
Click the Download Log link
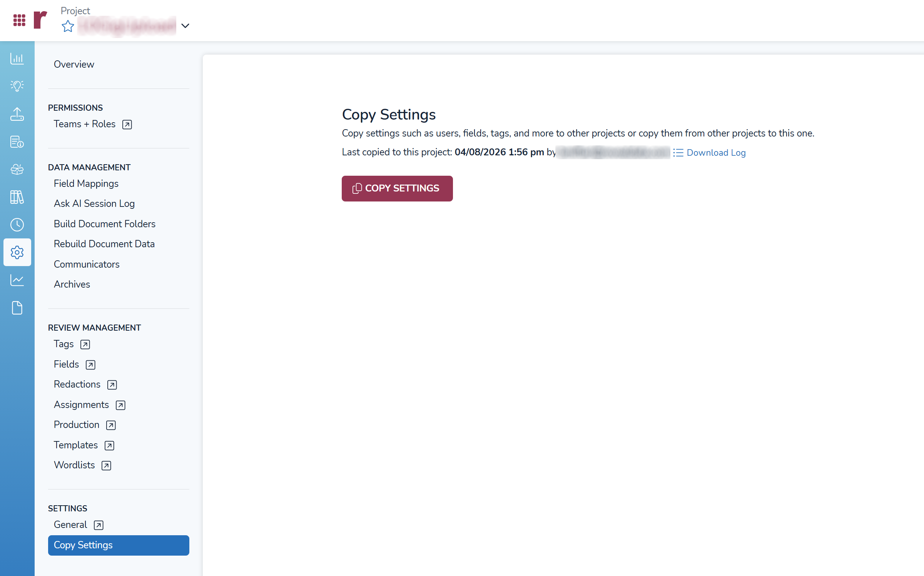pyautogui.click(x=716, y=153)
